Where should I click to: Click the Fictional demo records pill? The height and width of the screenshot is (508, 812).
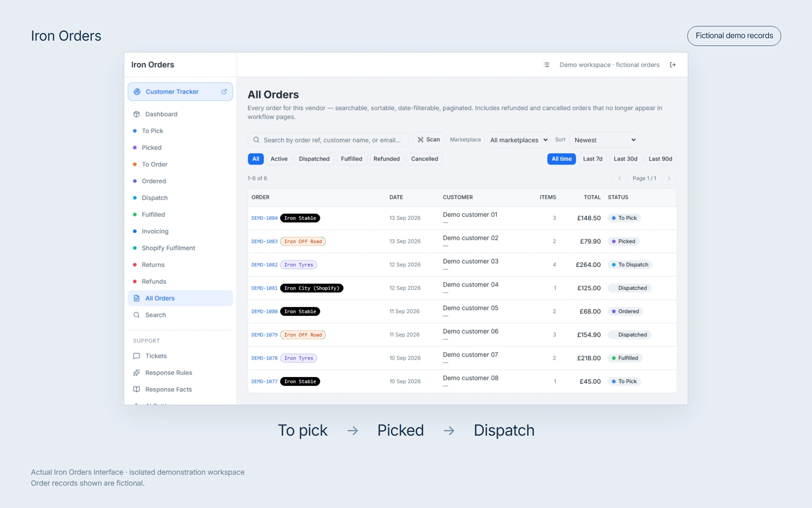pos(734,36)
